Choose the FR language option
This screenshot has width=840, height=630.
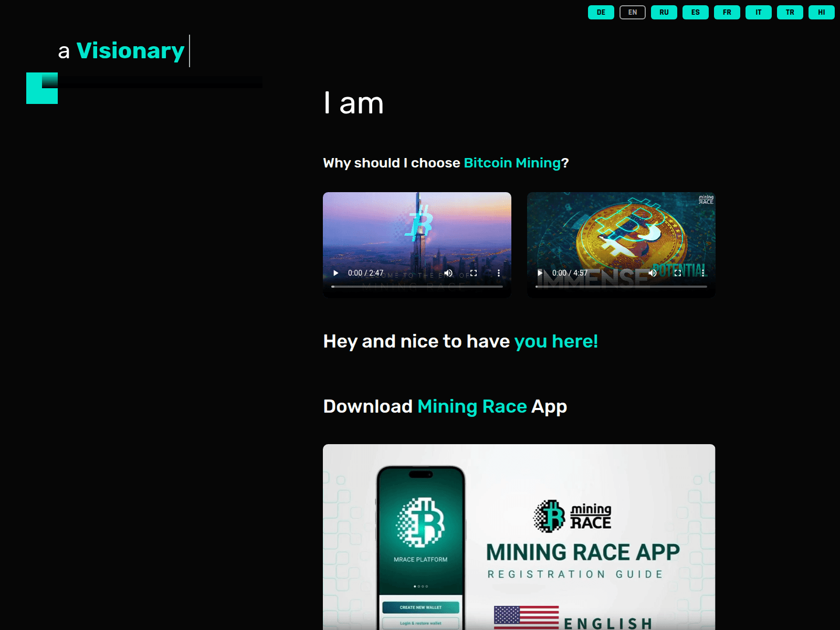pos(727,12)
